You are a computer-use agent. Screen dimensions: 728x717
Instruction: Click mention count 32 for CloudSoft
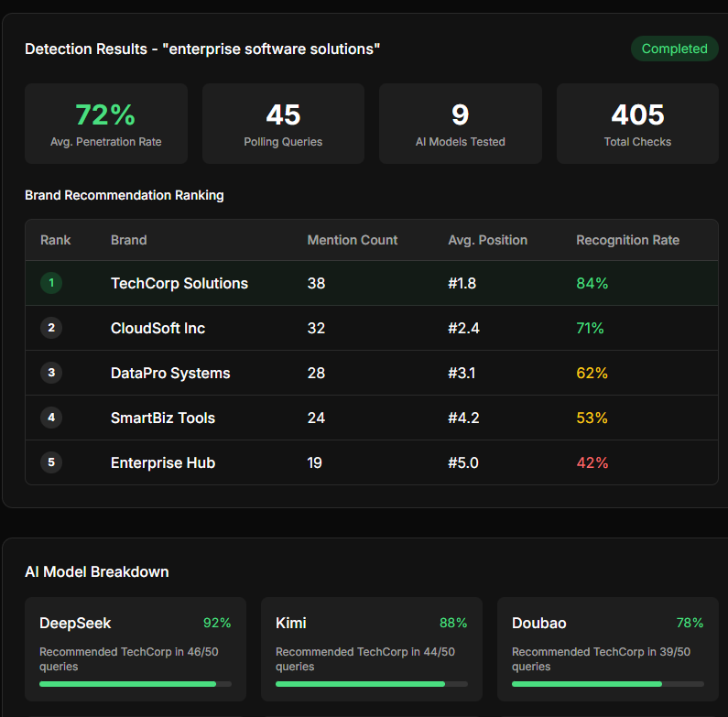[x=316, y=329]
